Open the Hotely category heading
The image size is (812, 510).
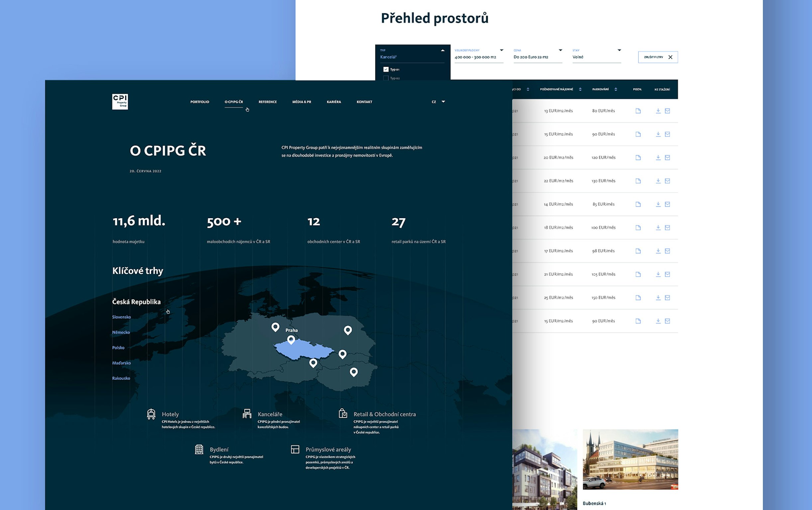coord(170,414)
